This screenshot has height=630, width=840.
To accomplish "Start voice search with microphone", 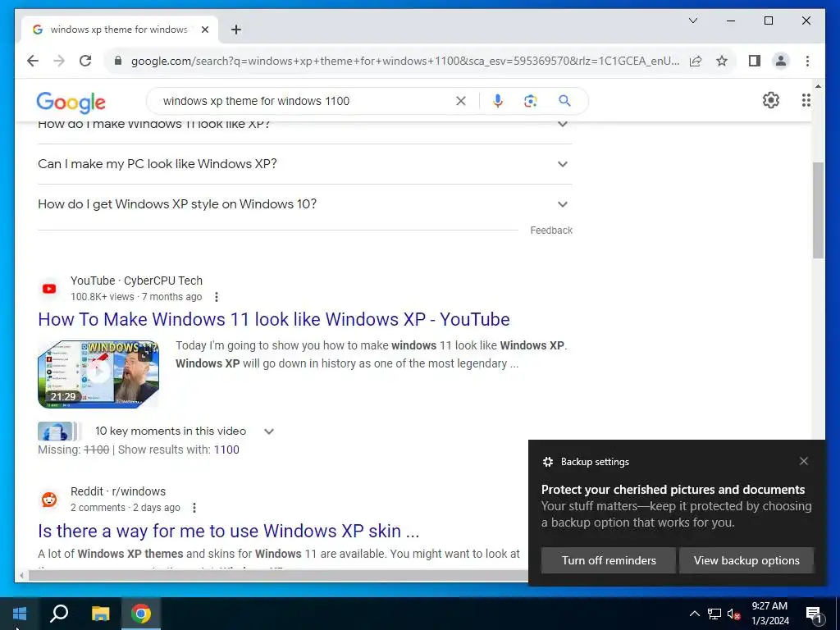I will point(498,101).
